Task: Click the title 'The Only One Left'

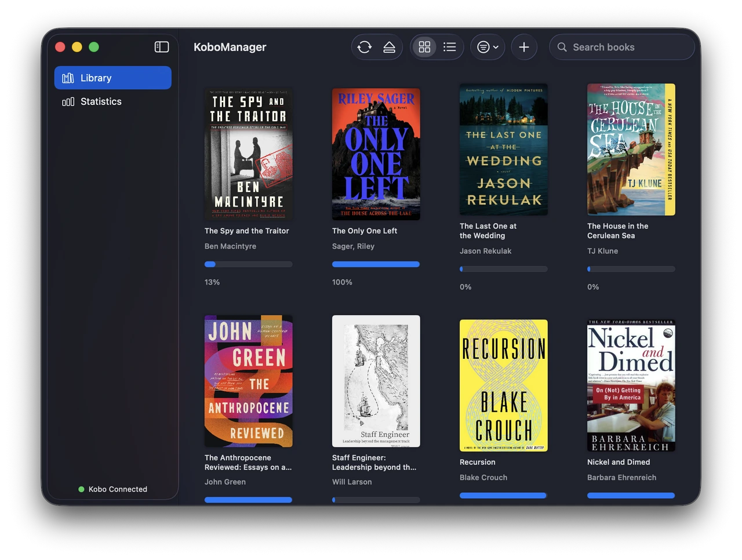Action: tap(365, 231)
